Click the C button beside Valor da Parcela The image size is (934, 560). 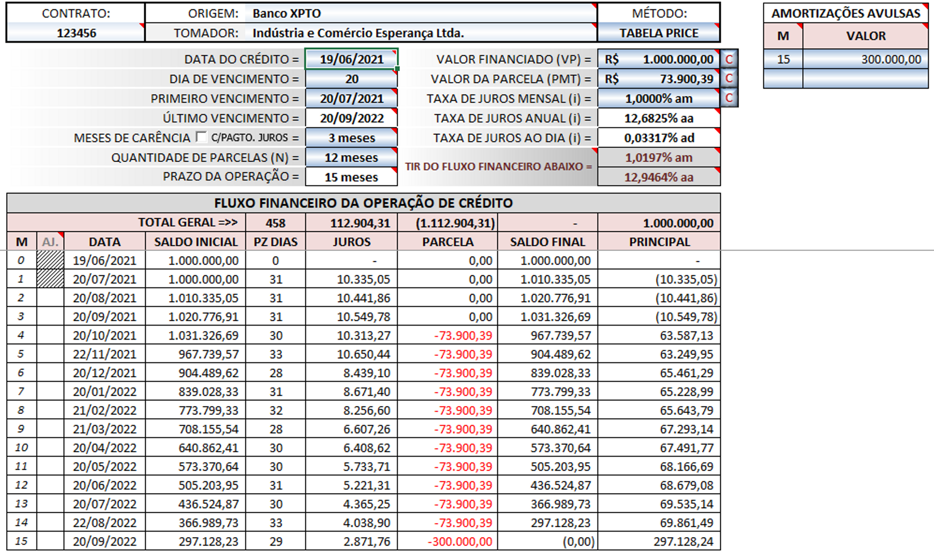pyautogui.click(x=729, y=79)
